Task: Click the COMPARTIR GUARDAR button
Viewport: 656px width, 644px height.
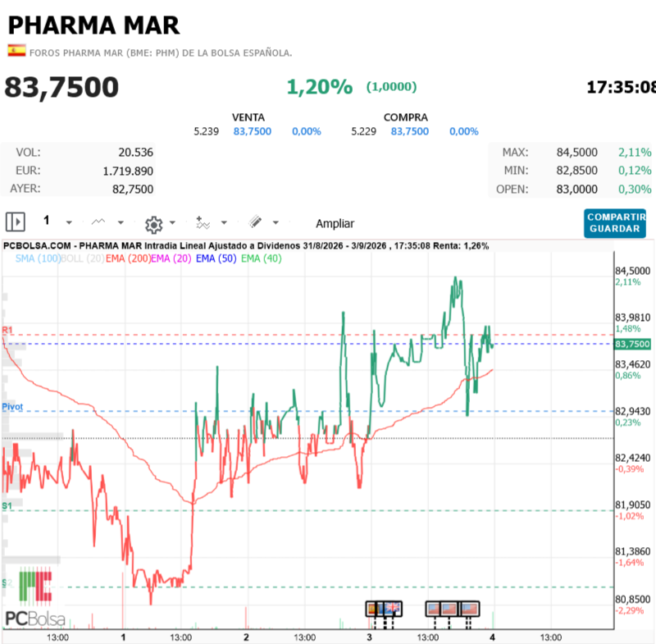Action: [614, 223]
